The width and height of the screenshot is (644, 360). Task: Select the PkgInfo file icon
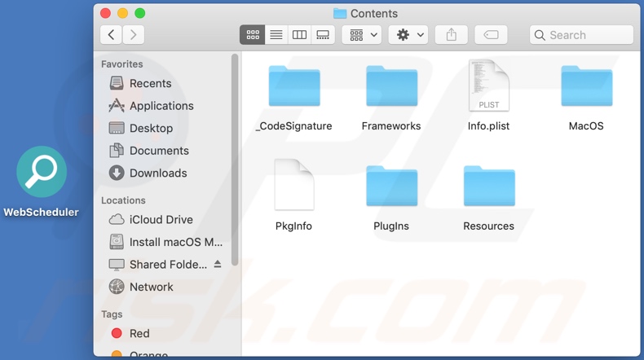click(x=294, y=185)
